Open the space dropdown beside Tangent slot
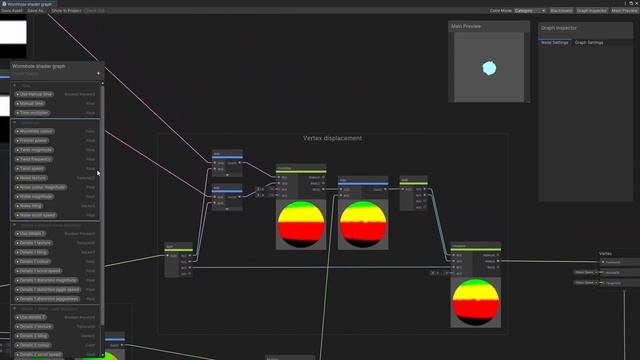The width and height of the screenshot is (640, 360). click(586, 282)
